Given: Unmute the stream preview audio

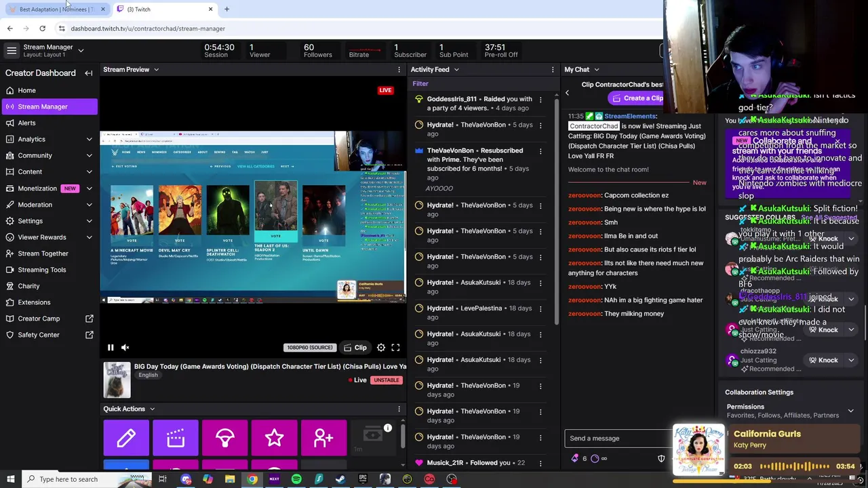Looking at the screenshot, I should click(125, 348).
